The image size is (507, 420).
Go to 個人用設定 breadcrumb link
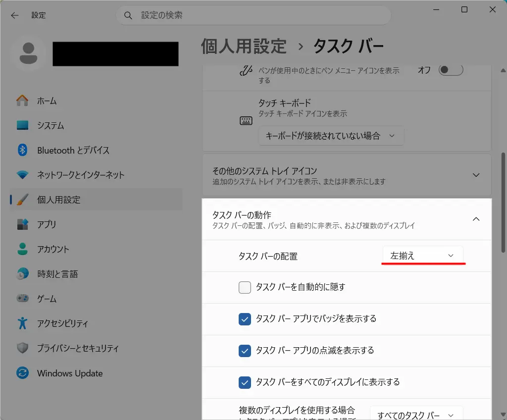tap(244, 46)
